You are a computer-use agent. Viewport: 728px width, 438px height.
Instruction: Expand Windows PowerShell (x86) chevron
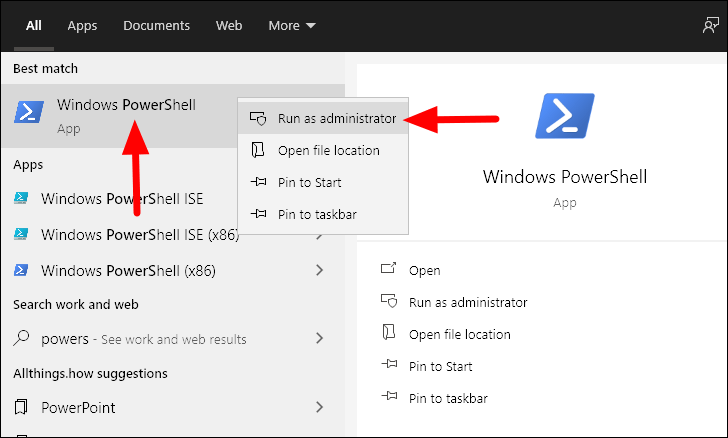(x=319, y=270)
